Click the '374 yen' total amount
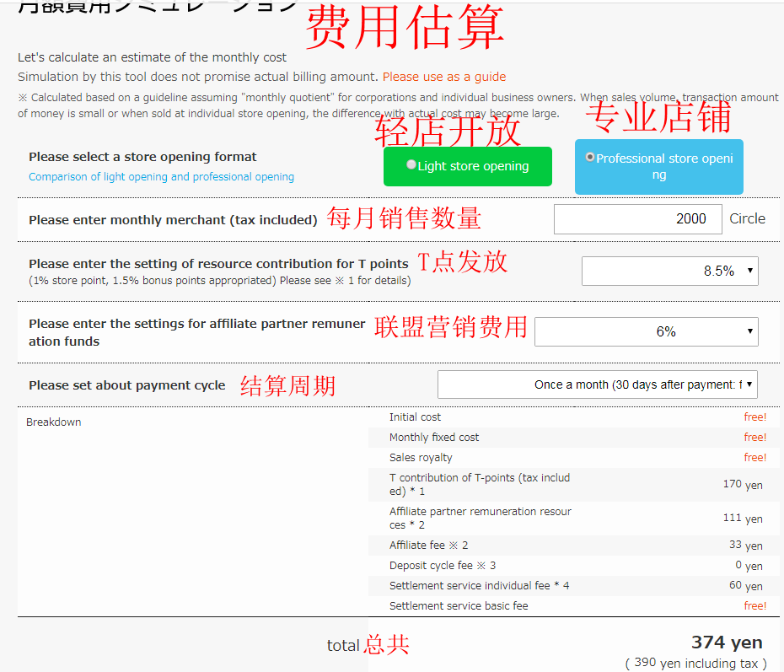Screen dimensions: 784x672 (x=727, y=642)
